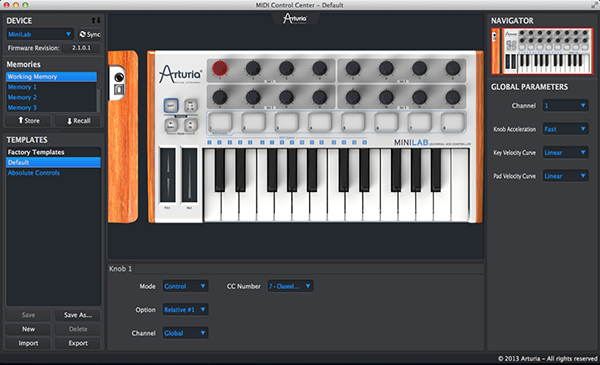This screenshot has height=365, width=600.
Task: Click the New template button
Action: [x=29, y=329]
